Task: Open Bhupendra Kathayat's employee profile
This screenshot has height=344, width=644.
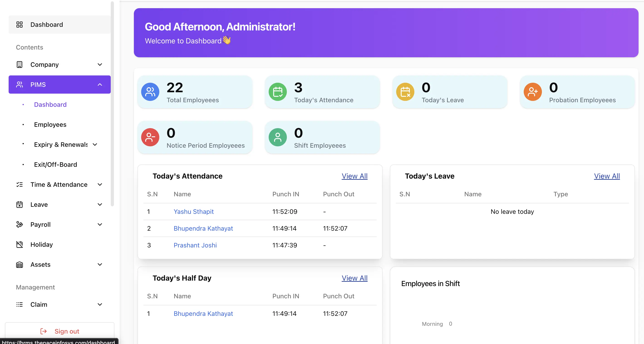Action: click(203, 228)
